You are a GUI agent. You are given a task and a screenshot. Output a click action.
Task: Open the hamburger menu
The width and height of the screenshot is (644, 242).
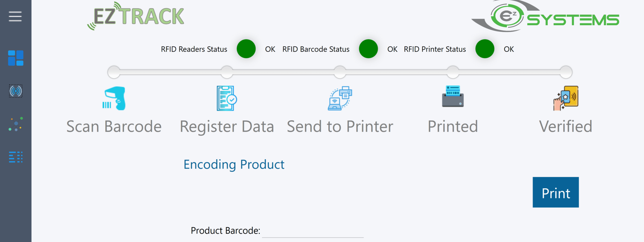coord(15,16)
